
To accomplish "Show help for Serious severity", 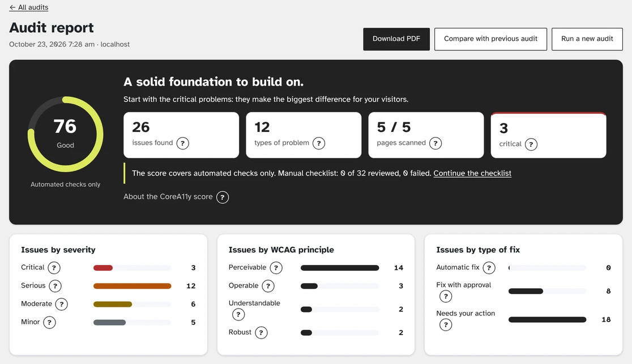I will [x=55, y=286].
